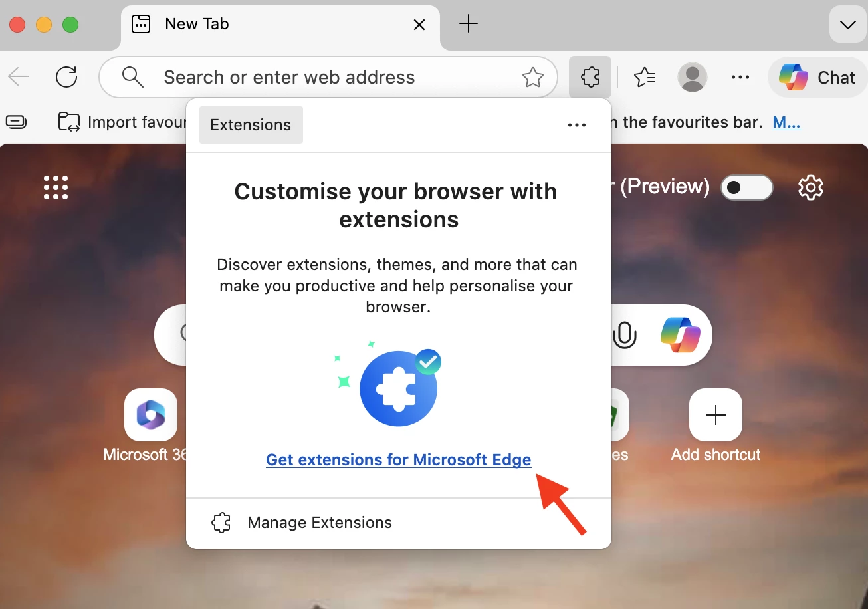The width and height of the screenshot is (868, 609).
Task: Click the back arrow button
Action: pos(19,78)
